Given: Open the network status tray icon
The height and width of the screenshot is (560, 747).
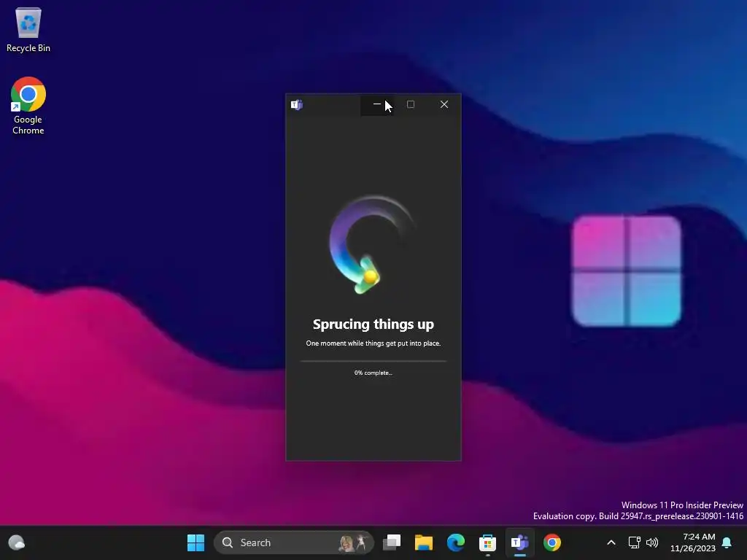Looking at the screenshot, I should pyautogui.click(x=635, y=542).
